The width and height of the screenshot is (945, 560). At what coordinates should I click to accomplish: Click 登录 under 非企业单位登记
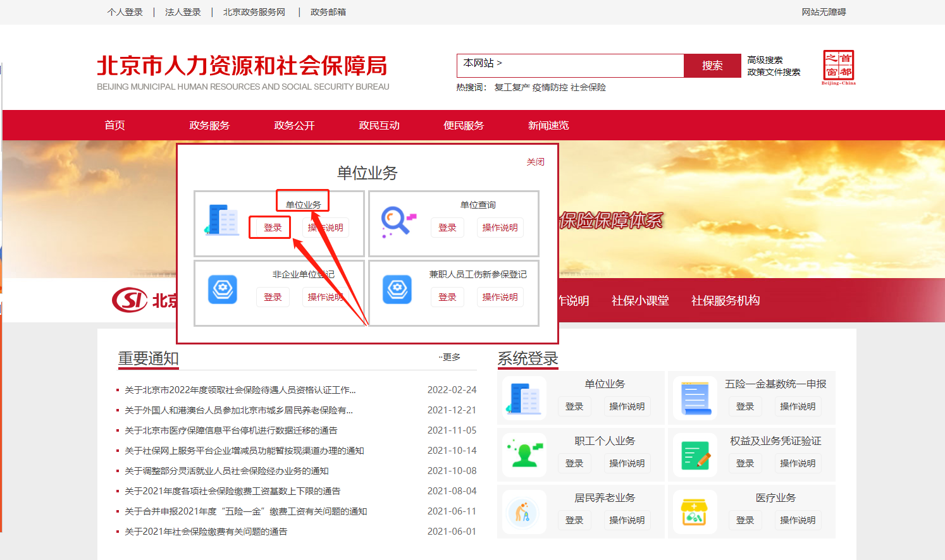[273, 297]
